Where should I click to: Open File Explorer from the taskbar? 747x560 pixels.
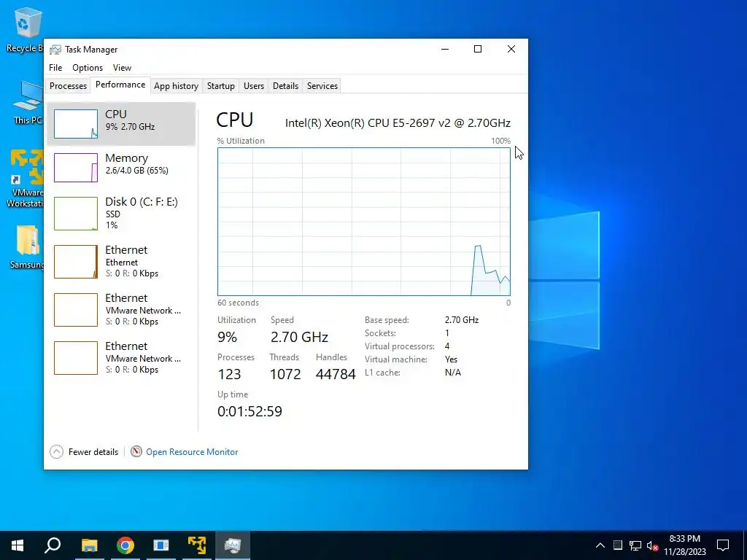point(89,545)
